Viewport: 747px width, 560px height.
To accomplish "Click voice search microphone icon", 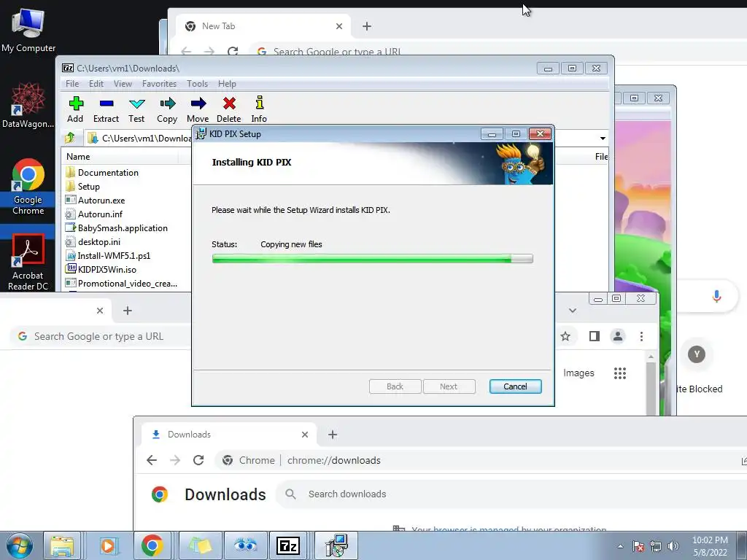I will tap(716, 296).
